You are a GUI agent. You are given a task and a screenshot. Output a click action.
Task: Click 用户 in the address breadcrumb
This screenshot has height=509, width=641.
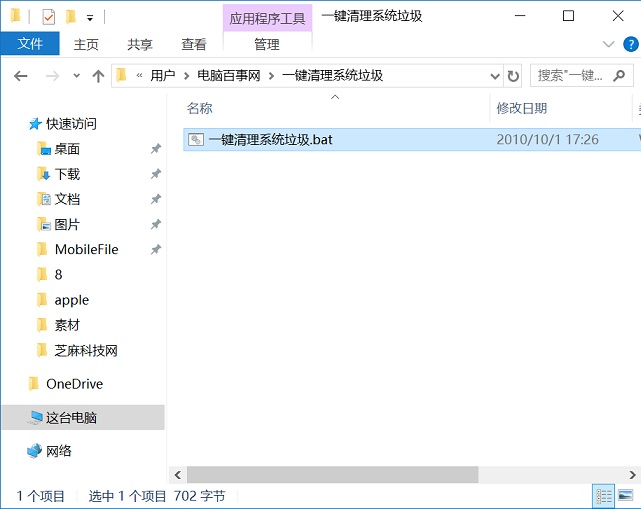click(163, 76)
